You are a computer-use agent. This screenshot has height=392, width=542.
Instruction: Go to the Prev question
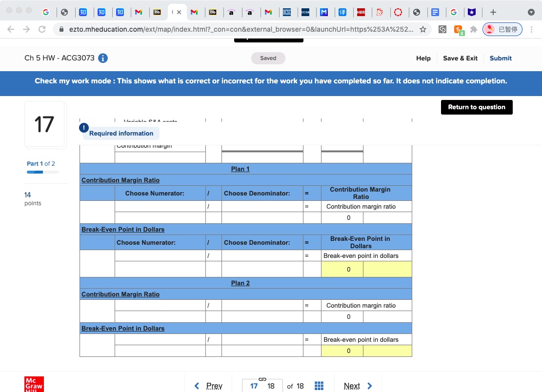click(208, 386)
